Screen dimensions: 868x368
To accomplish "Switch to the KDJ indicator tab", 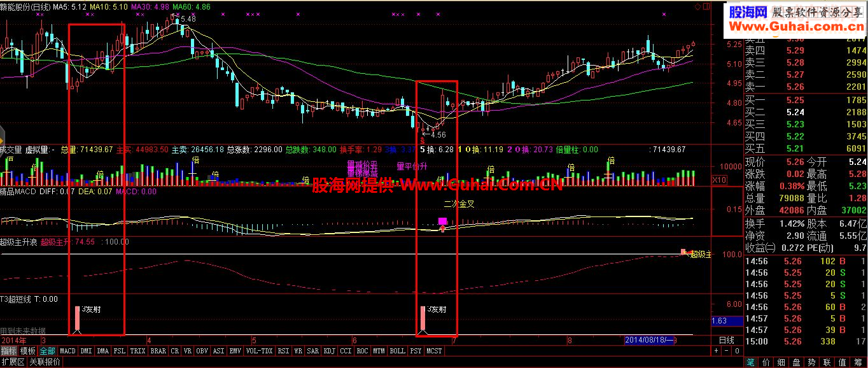I will (x=330, y=351).
